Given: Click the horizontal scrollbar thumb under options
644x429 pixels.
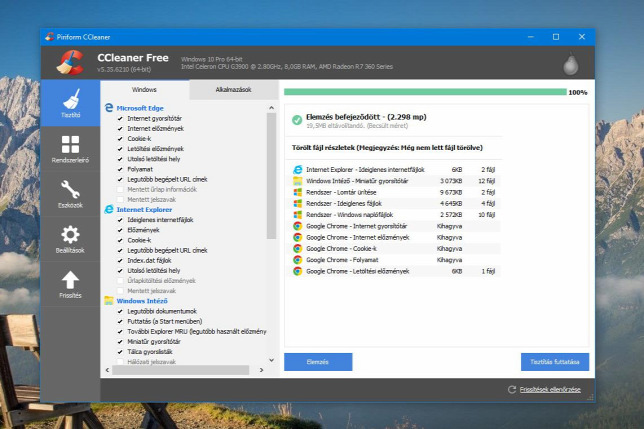Looking at the screenshot, I should tap(181, 370).
